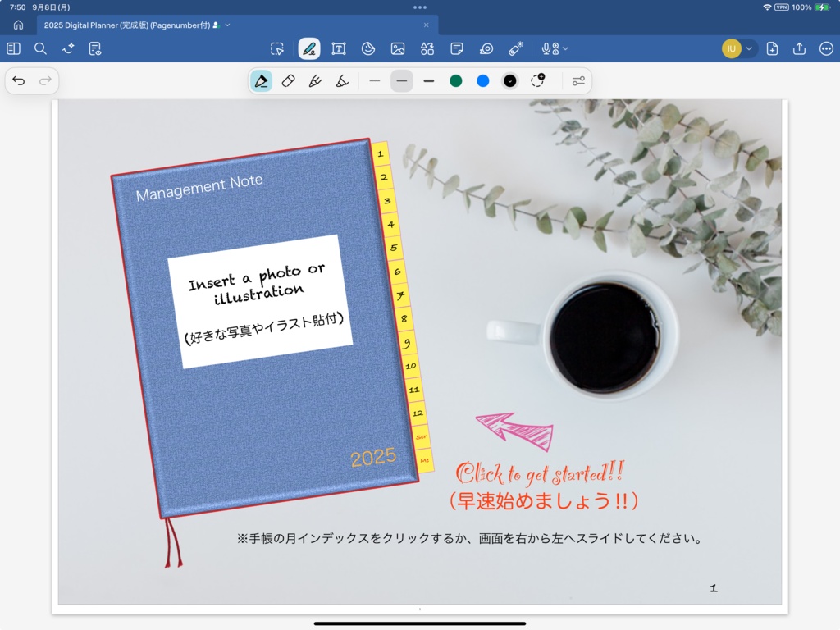Jump to month tab 1
The width and height of the screenshot is (840, 630).
point(380,153)
